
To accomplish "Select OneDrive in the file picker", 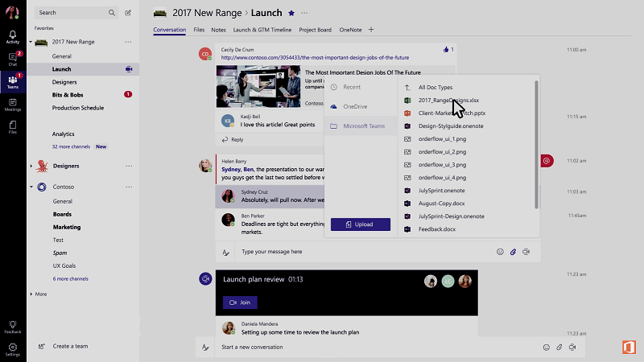I will (354, 106).
